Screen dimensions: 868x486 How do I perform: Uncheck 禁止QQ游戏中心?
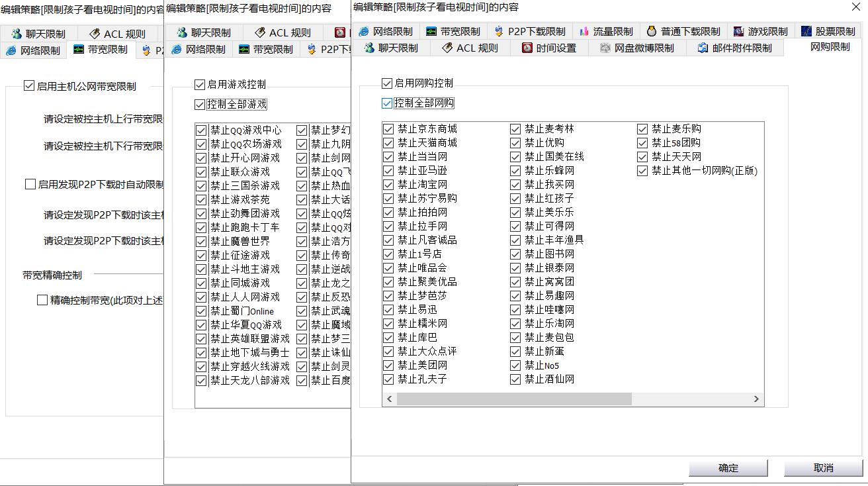click(201, 130)
